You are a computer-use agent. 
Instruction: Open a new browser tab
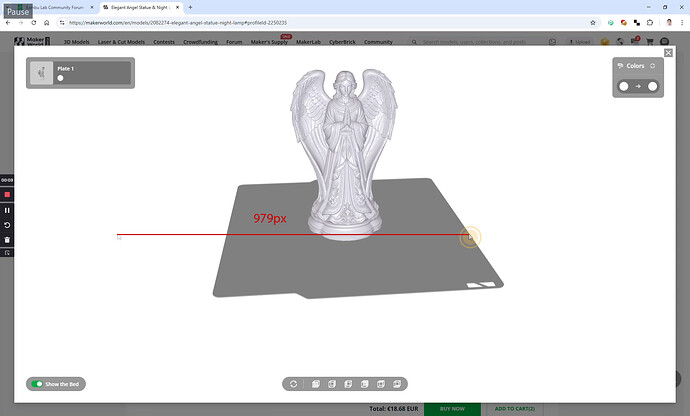(190, 7)
